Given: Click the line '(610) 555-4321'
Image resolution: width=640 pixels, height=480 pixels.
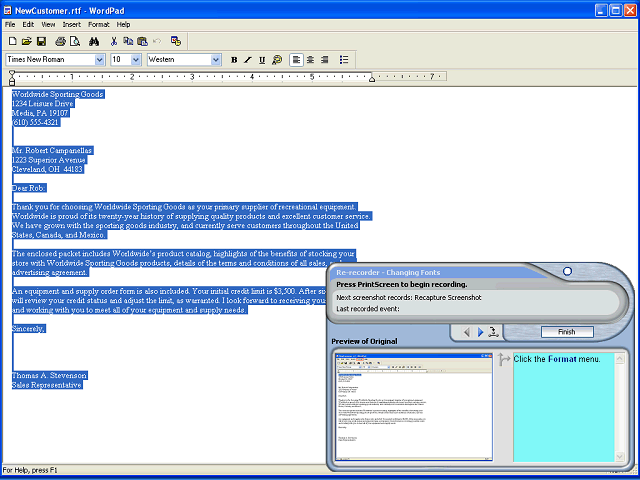Looking at the screenshot, I should tap(36, 122).
